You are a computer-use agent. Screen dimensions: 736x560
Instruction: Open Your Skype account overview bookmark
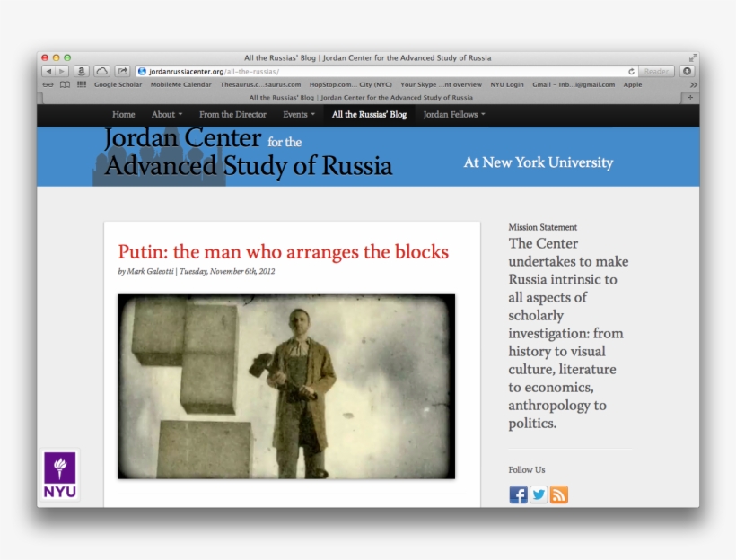coord(441,85)
